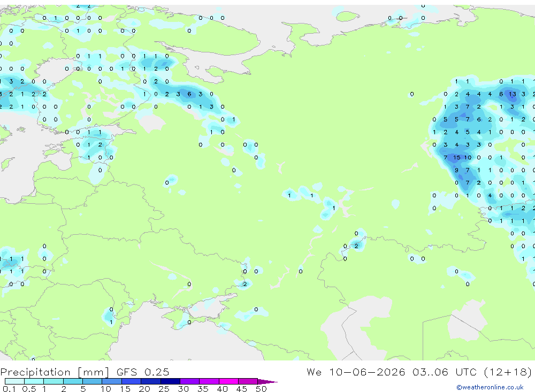Select the 15–20 mm legend color block

(x=132, y=381)
